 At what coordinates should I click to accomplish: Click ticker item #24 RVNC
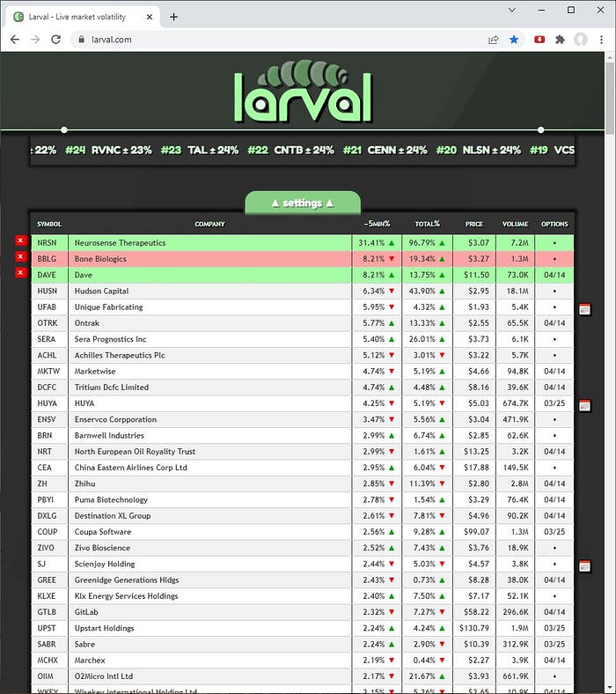[108, 150]
